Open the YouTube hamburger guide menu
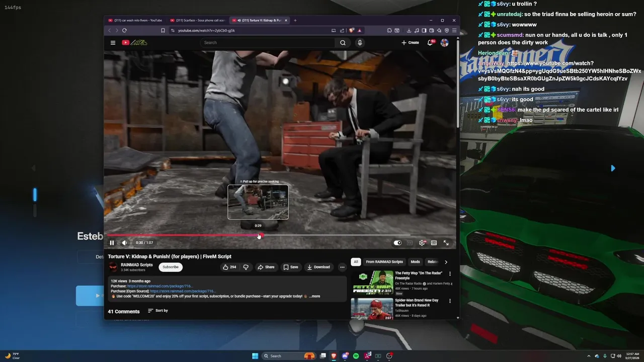644x362 pixels. [113, 43]
